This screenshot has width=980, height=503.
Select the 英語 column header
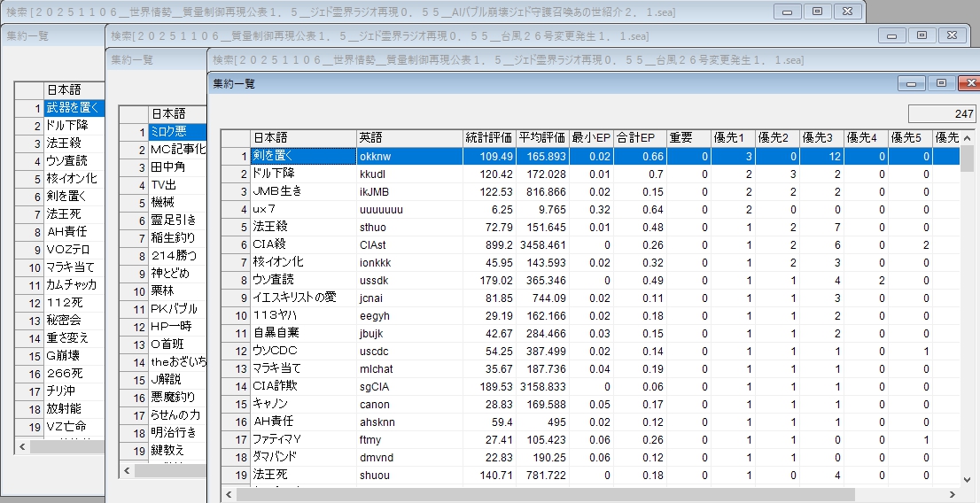[x=409, y=138]
